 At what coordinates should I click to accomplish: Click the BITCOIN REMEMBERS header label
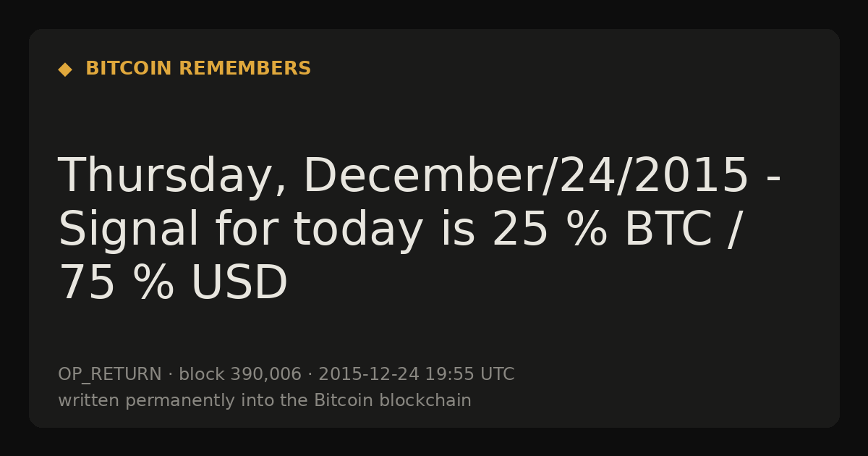click(198, 69)
